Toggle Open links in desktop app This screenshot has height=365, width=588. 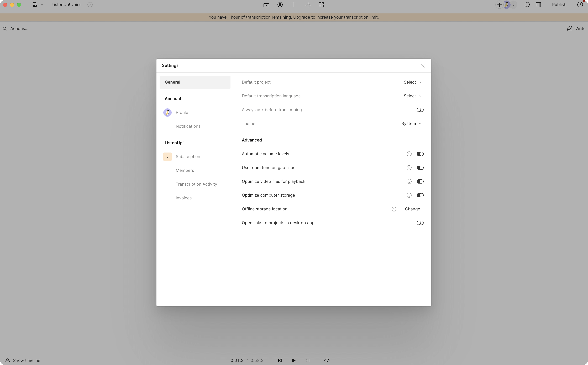(420, 223)
